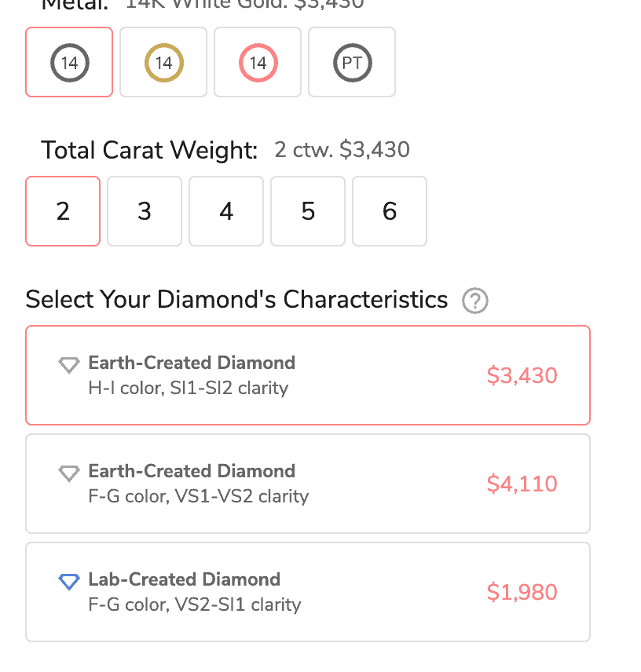Viewport: 641px width, 672px height.
Task: Select Lab-Created Diamond option
Action: pos(308,592)
